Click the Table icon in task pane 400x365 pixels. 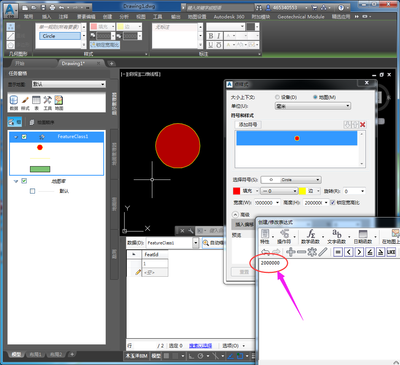(x=36, y=100)
